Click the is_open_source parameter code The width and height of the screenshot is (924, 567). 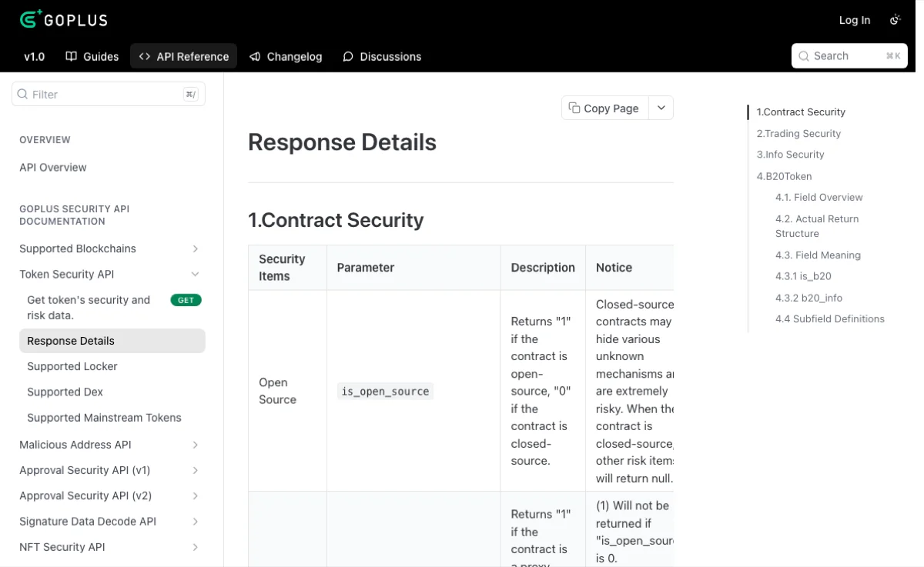pos(385,392)
